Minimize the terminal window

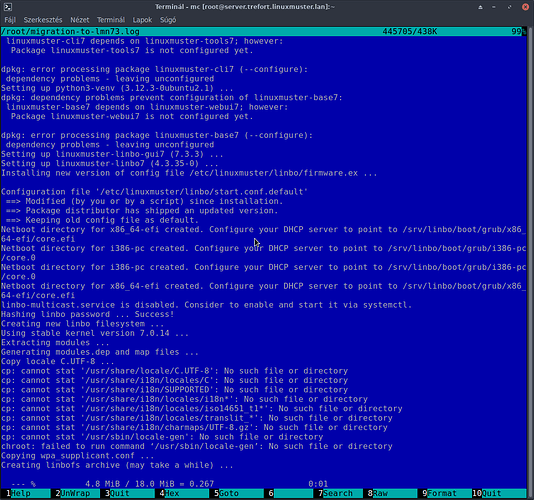pos(494,7)
